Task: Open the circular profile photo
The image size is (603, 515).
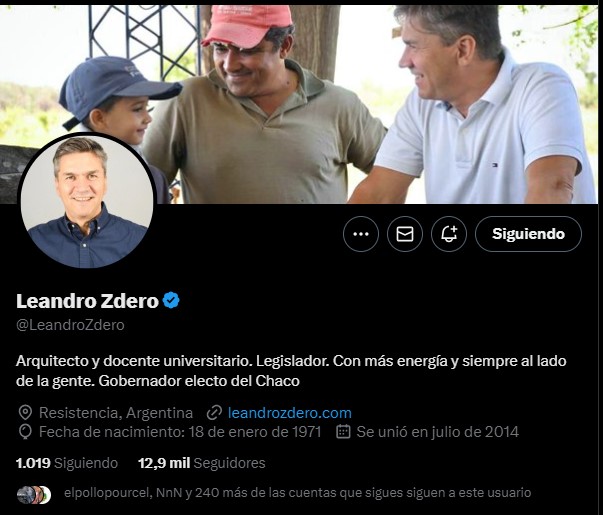Action: pos(87,200)
